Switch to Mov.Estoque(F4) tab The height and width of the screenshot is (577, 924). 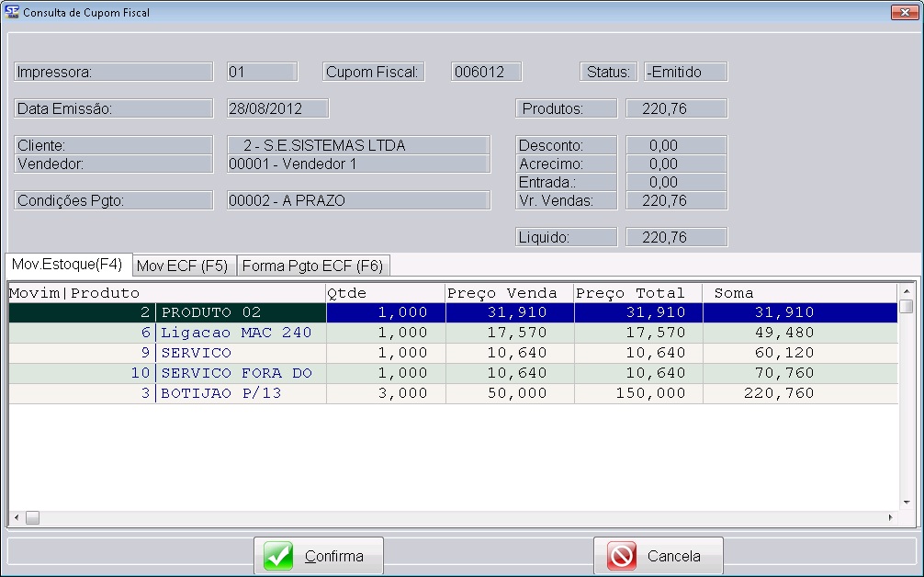[x=67, y=265]
